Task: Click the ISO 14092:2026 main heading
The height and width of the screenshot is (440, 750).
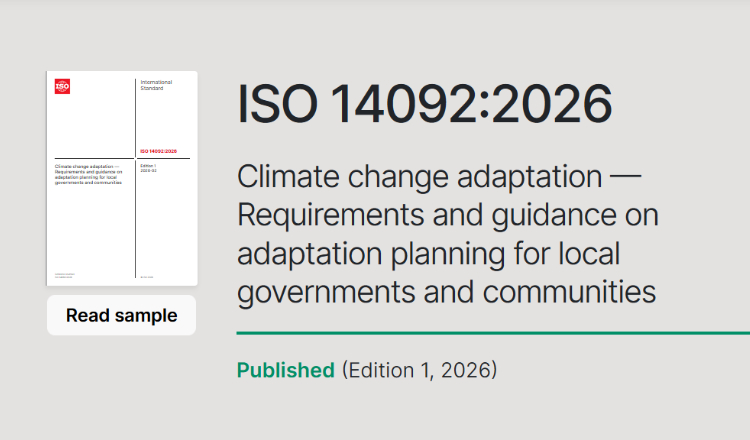Action: tap(424, 104)
